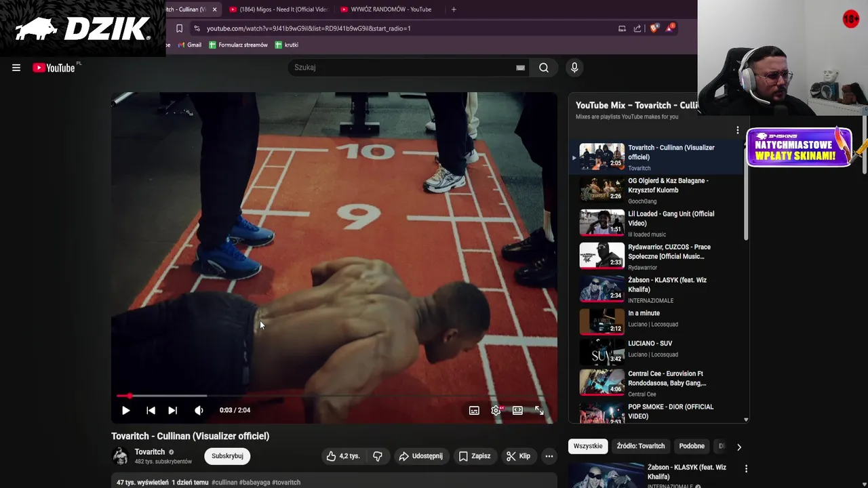868x488 pixels.
Task: Open the player settings gear
Action: point(496,411)
